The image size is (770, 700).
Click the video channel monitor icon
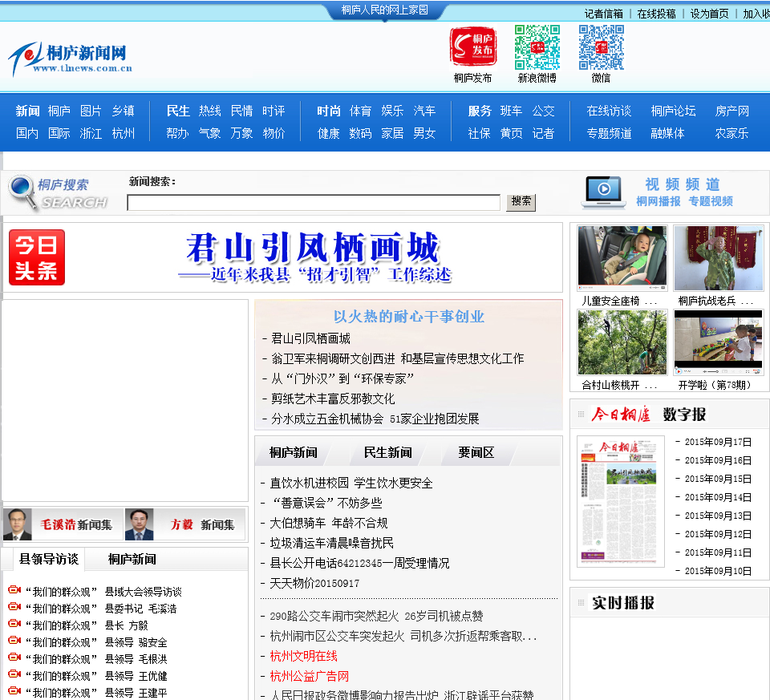603,192
